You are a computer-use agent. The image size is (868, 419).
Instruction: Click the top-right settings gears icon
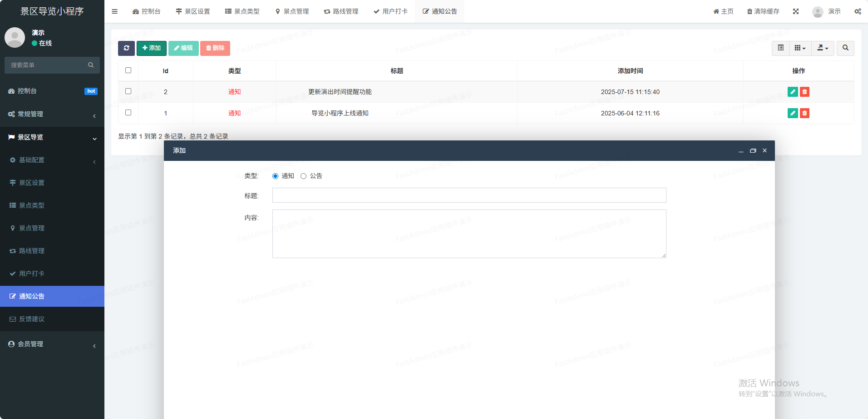pos(858,11)
